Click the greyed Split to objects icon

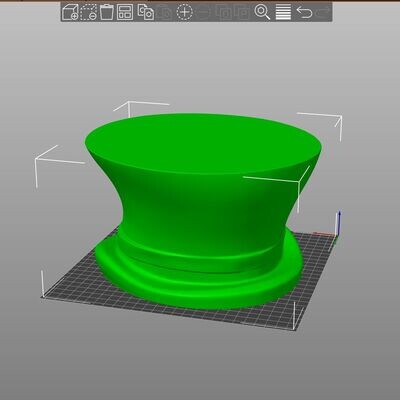tap(224, 13)
